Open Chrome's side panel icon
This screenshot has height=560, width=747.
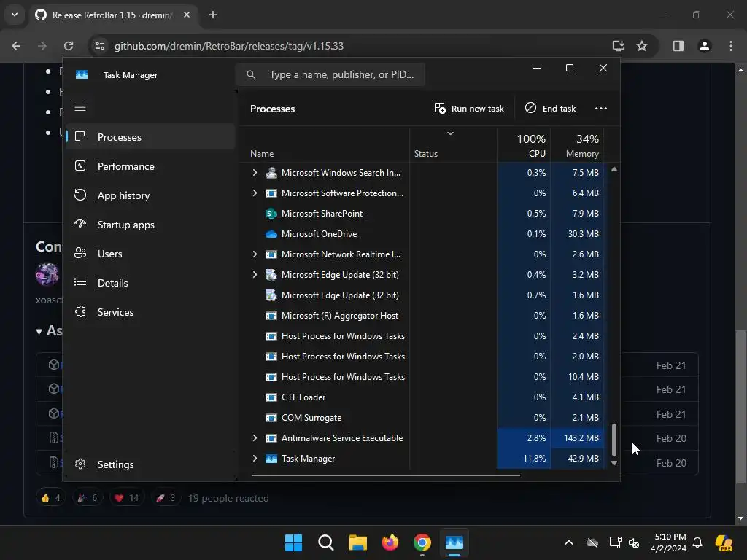point(678,46)
